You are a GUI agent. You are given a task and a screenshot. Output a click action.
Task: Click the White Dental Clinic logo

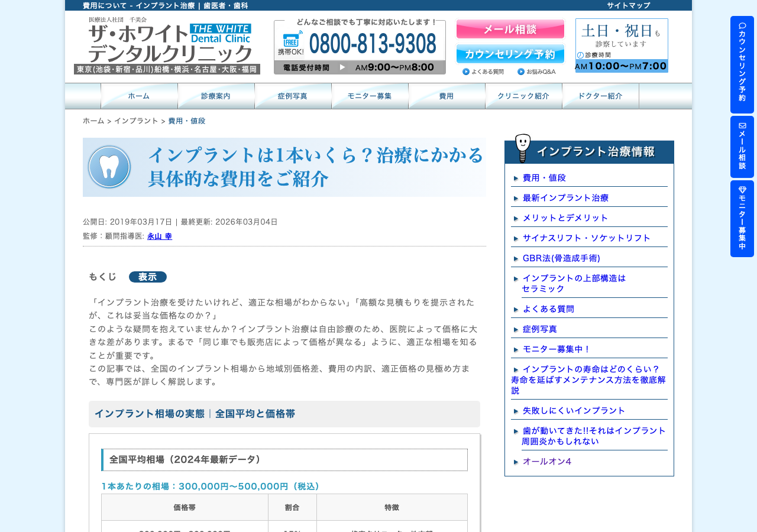point(167,45)
